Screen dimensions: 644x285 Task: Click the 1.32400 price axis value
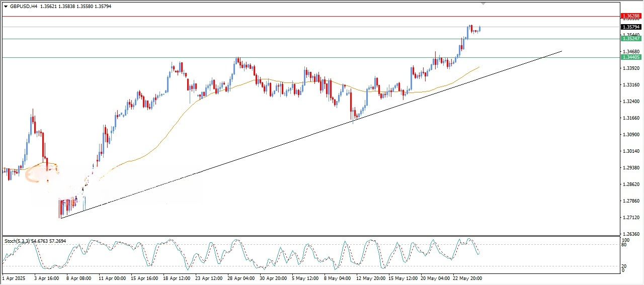pos(631,102)
